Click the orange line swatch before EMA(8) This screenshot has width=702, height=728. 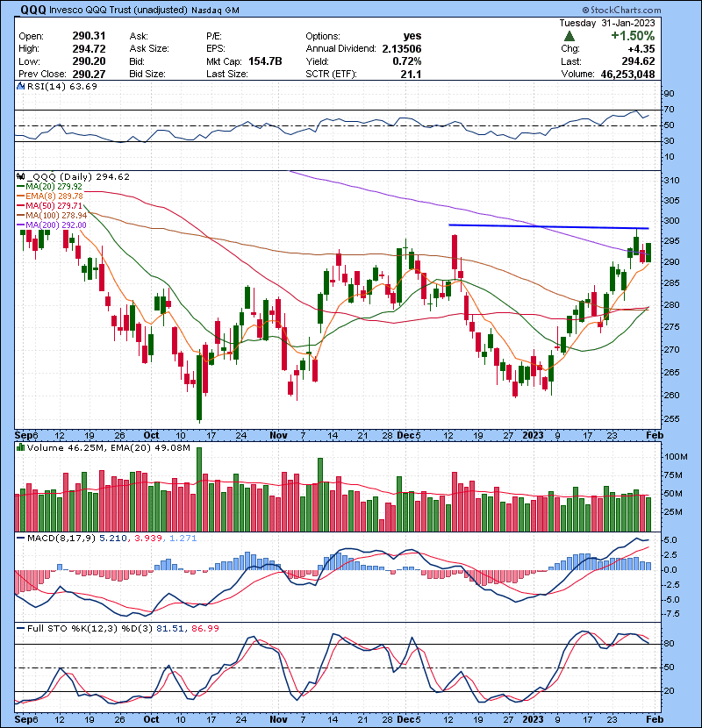(x=20, y=196)
